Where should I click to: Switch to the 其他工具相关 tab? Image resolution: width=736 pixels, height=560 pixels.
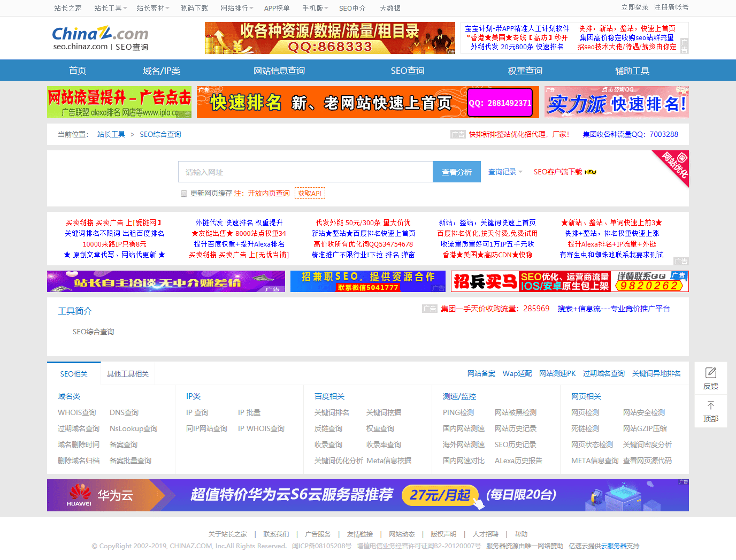128,374
